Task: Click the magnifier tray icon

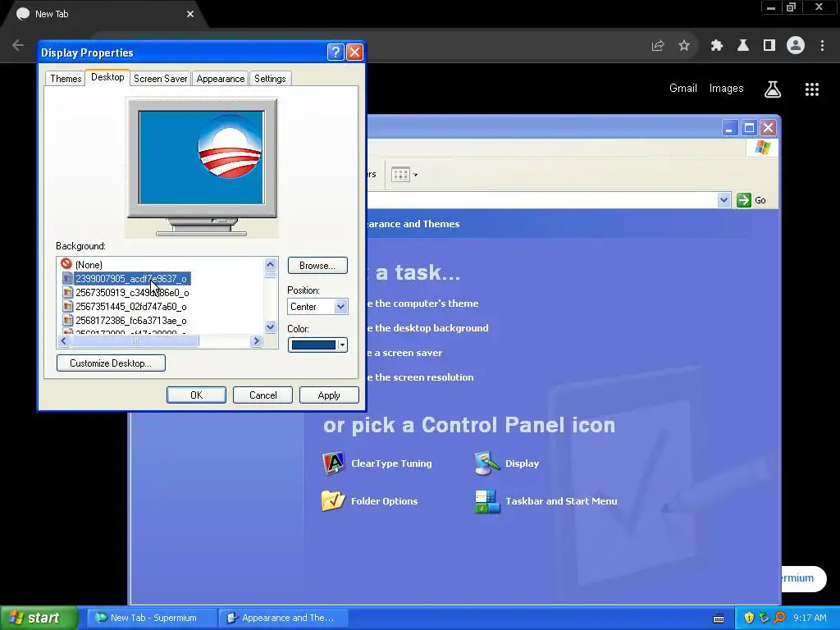Action: (x=780, y=618)
